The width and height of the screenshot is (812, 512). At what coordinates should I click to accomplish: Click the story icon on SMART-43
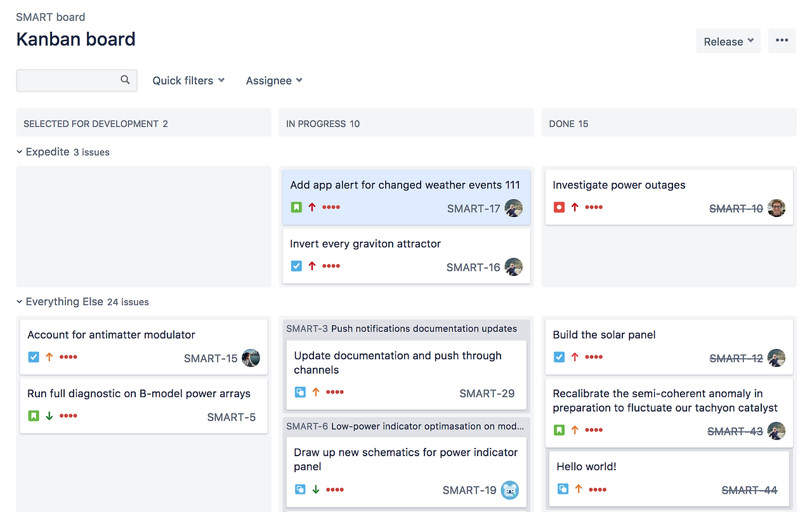(x=559, y=430)
